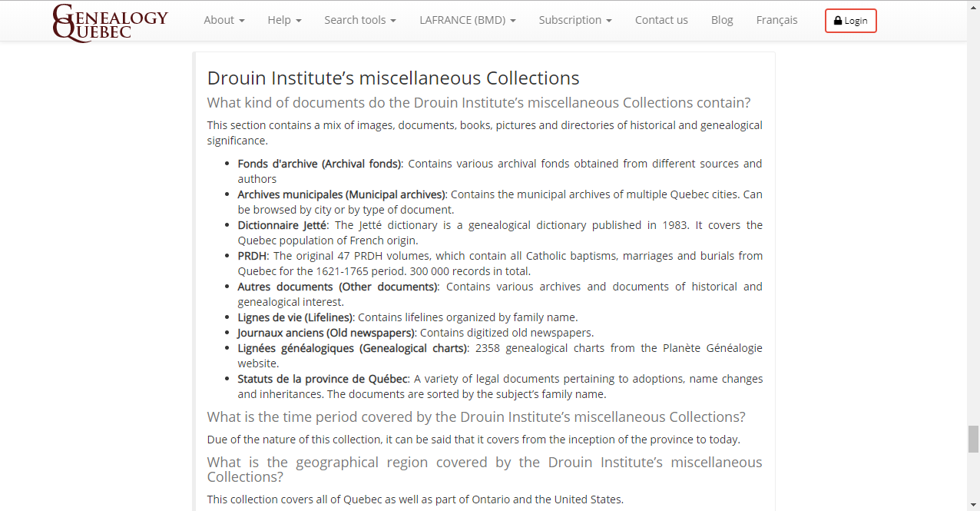The width and height of the screenshot is (980, 511).
Task: Expand the LAFRANCE (BMD) menu
Action: tap(467, 20)
